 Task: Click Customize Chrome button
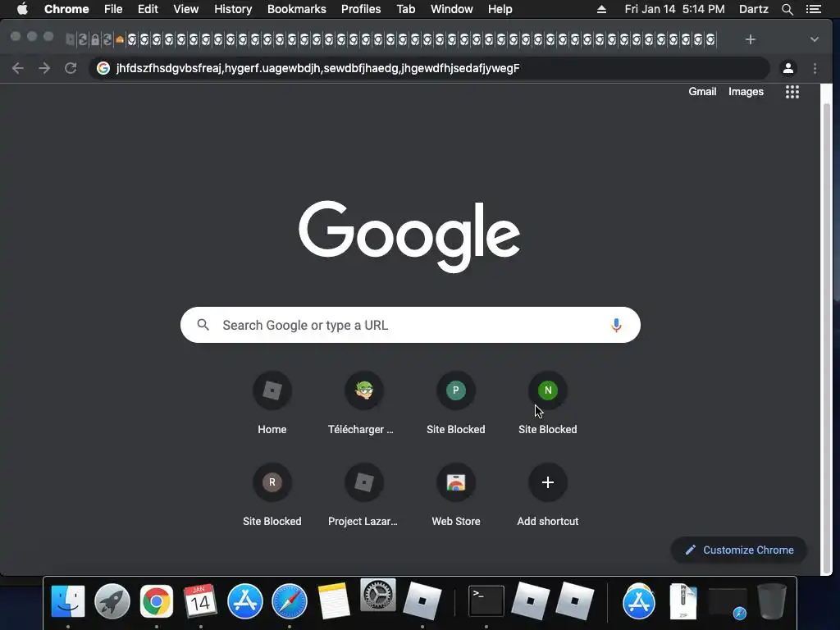pyautogui.click(x=739, y=550)
